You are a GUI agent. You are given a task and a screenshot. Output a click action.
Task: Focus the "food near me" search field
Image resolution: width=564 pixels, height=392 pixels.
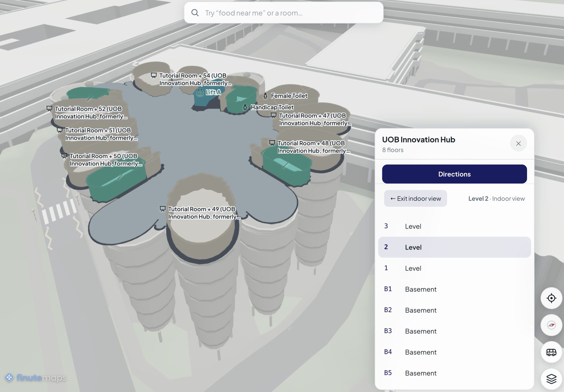(284, 13)
